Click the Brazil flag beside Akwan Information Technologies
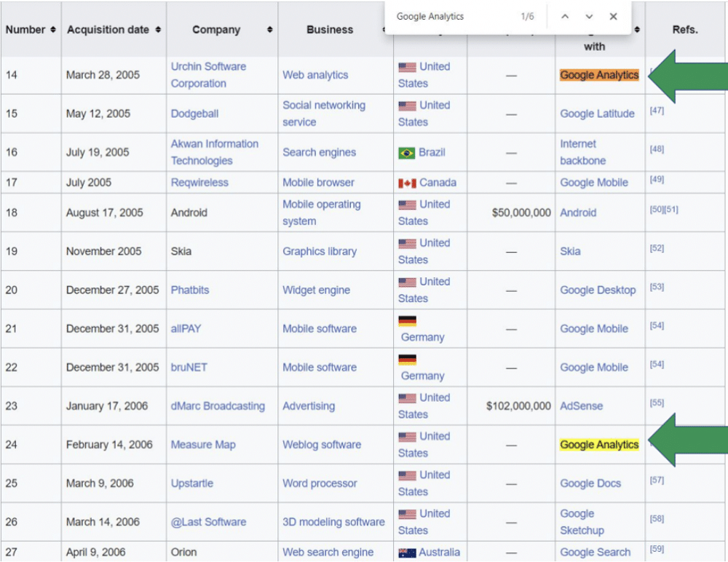The image size is (728, 562). point(408,153)
